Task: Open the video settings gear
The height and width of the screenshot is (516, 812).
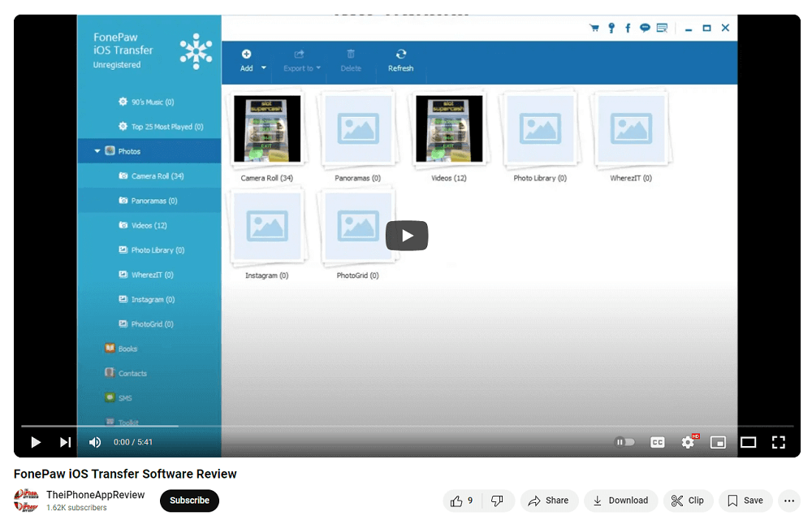Action: point(689,442)
